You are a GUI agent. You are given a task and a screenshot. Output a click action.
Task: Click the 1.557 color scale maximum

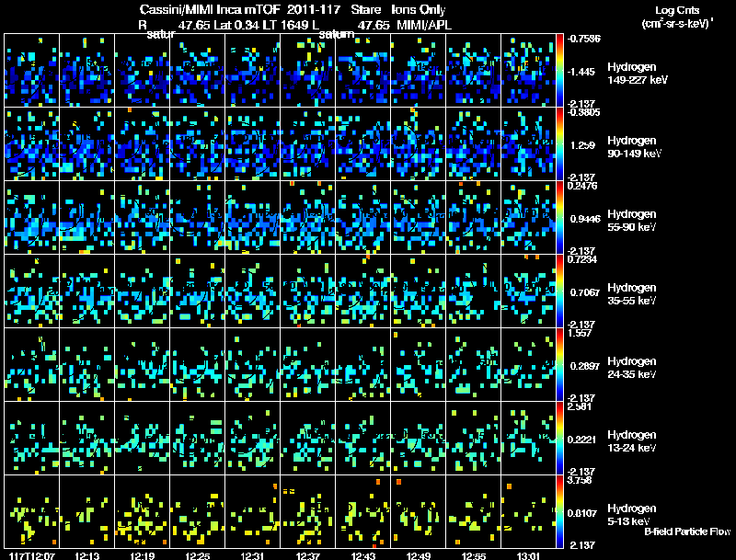[580, 333]
